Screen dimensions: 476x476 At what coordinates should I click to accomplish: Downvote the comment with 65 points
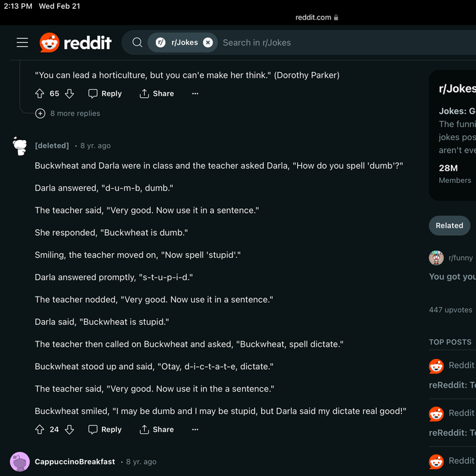[69, 94]
